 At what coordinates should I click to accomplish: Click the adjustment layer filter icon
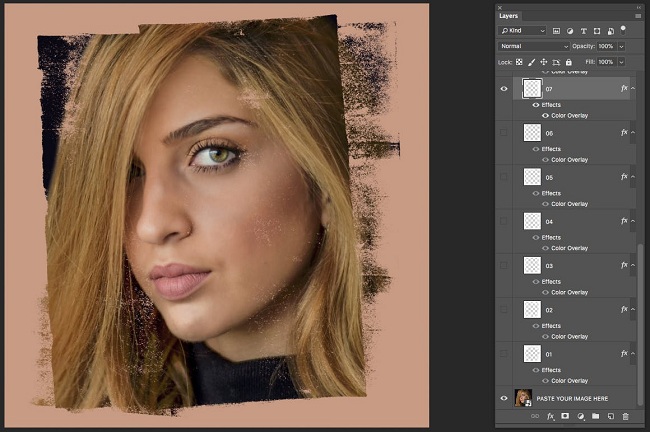(x=569, y=31)
